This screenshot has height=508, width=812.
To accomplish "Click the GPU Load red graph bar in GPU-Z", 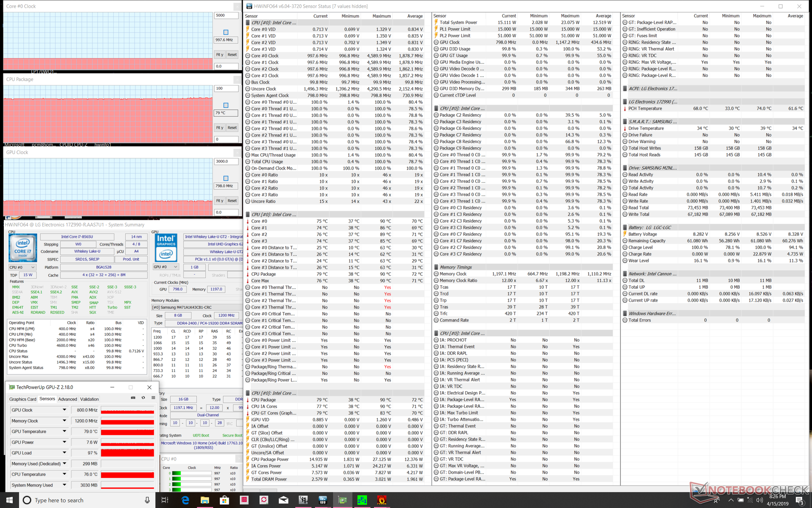I will [127, 453].
